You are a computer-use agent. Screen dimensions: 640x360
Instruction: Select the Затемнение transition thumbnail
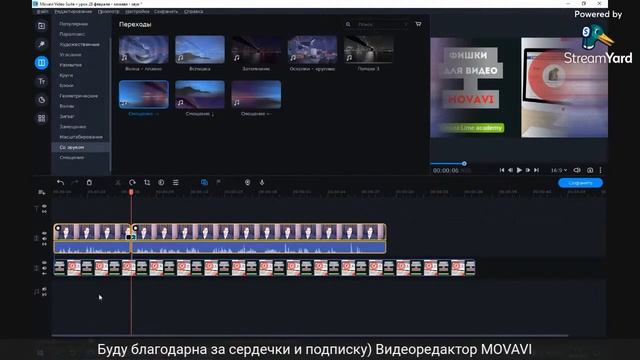coord(256,49)
